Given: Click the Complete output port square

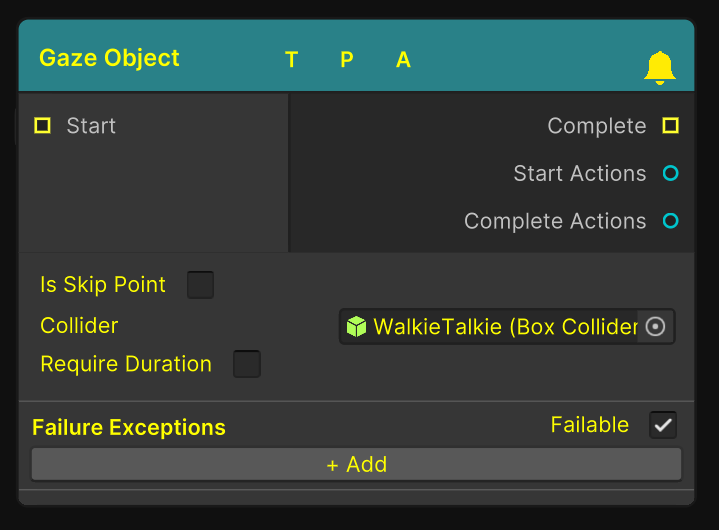Looking at the screenshot, I should (670, 126).
